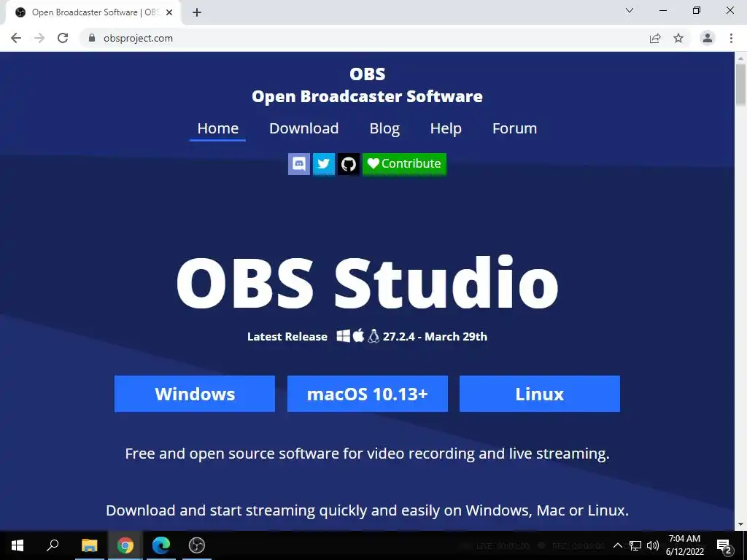This screenshot has width=747, height=560.
Task: Download OBS Studio for Windows
Action: pos(194,394)
